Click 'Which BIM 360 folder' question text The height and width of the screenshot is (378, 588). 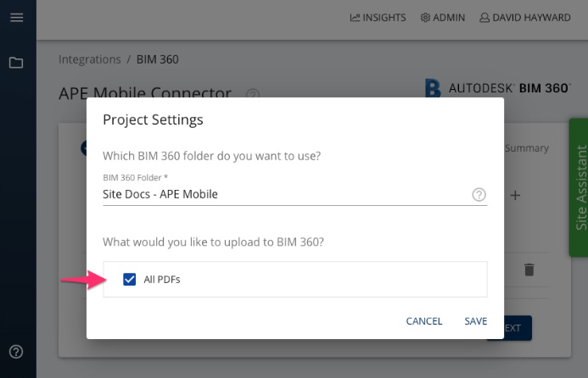tap(212, 156)
